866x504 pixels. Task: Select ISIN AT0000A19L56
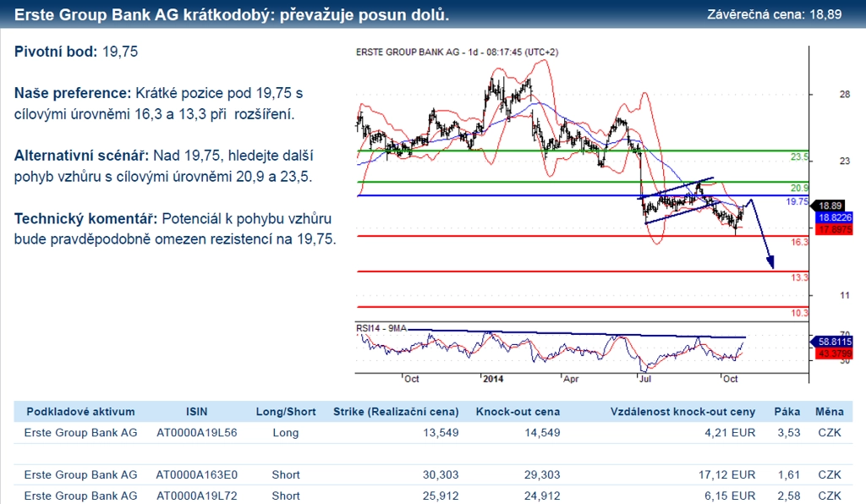pos(196,433)
